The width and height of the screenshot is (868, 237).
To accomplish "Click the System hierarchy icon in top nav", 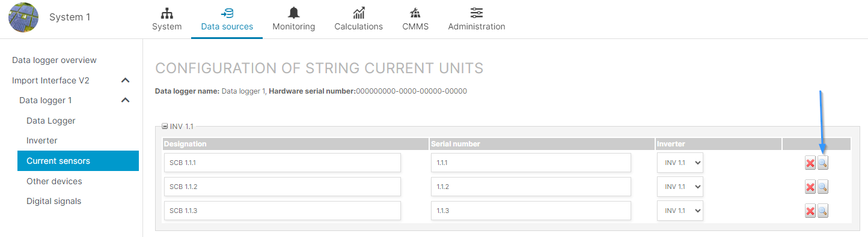I will tap(167, 13).
